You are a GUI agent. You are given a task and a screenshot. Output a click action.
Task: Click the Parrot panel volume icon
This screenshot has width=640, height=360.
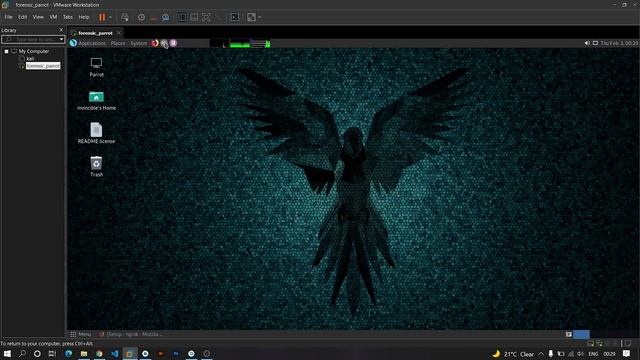[587, 43]
